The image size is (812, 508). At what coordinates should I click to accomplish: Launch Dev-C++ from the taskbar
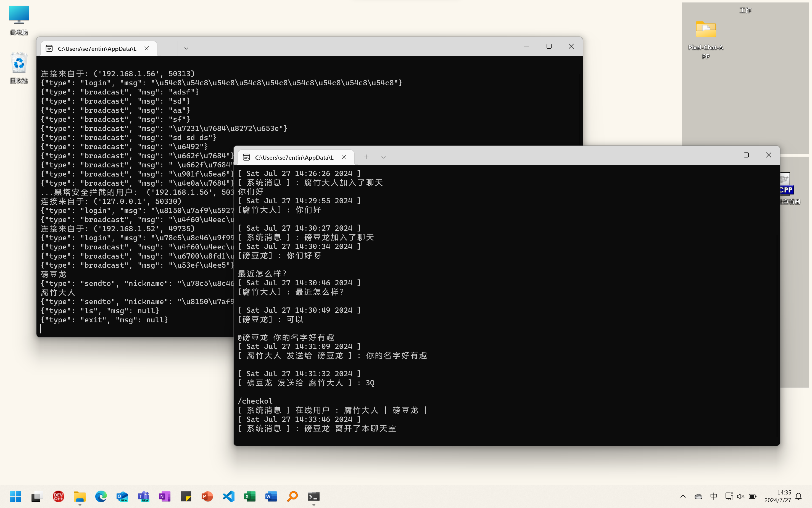tap(59, 496)
